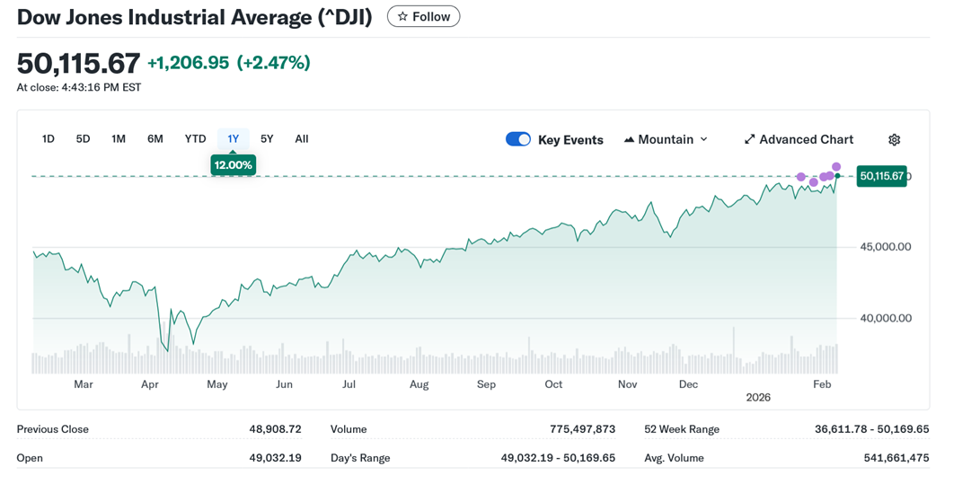Click the Apr x-axis label
Screen dimensions: 980x502
[150, 384]
